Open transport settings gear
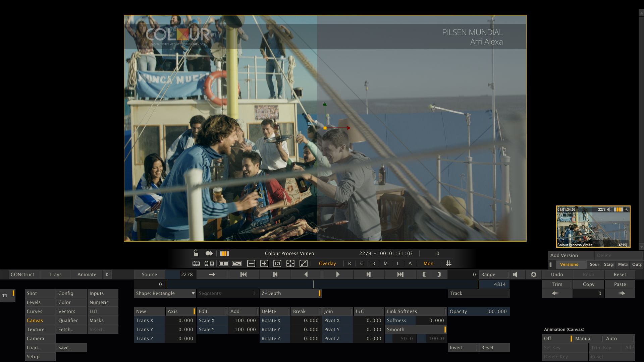The height and width of the screenshot is (362, 644). 534,275
